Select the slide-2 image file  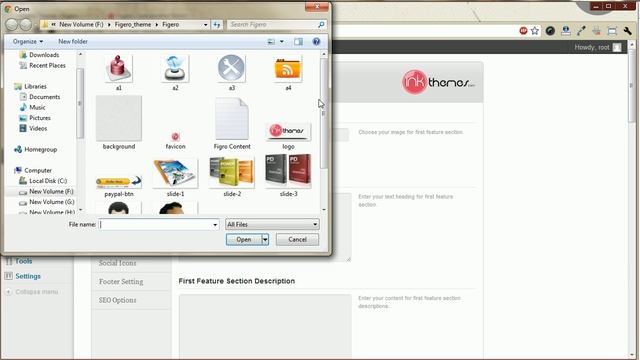(232, 176)
